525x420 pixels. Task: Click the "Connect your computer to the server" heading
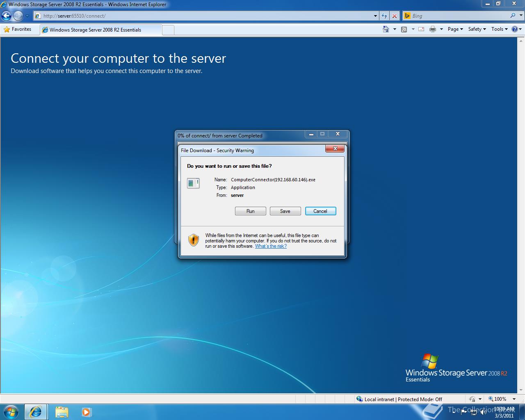coord(118,58)
